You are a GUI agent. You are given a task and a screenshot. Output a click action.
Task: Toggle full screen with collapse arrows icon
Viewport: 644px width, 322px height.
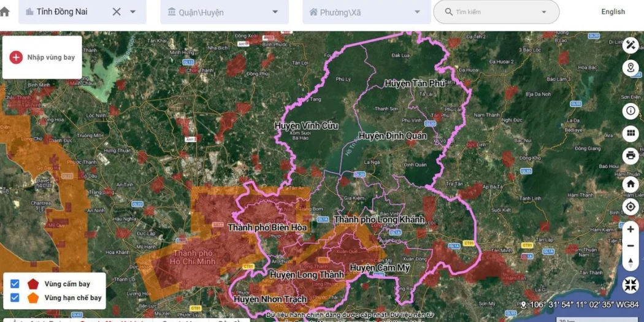[x=630, y=285]
